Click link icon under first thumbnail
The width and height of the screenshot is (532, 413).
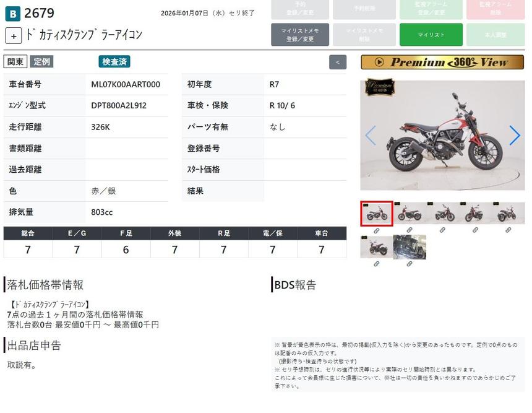click(x=376, y=230)
